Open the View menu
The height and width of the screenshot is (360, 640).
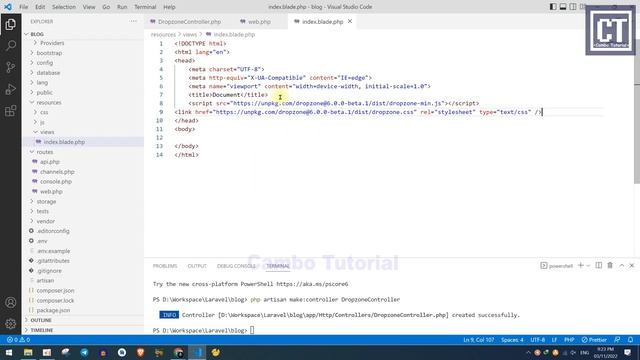click(x=89, y=7)
